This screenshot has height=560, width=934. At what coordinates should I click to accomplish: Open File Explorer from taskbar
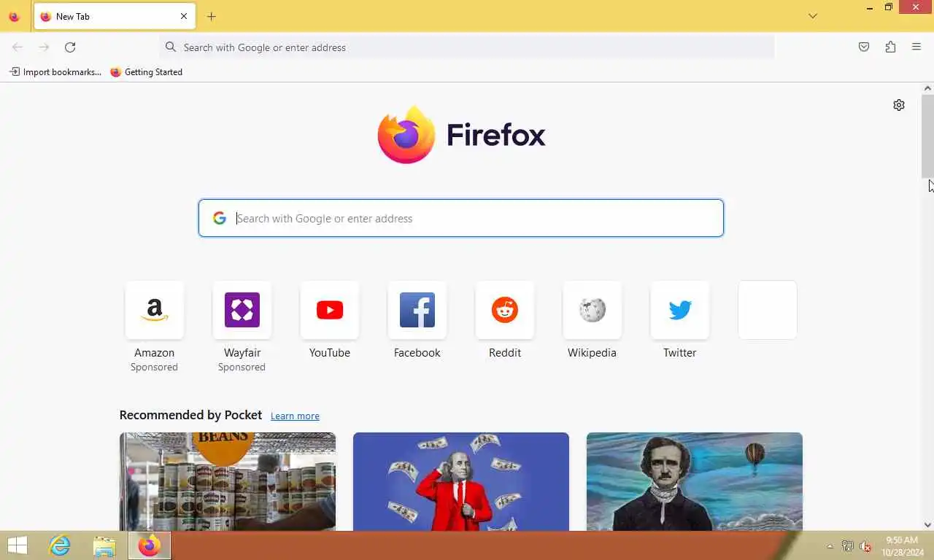click(104, 546)
